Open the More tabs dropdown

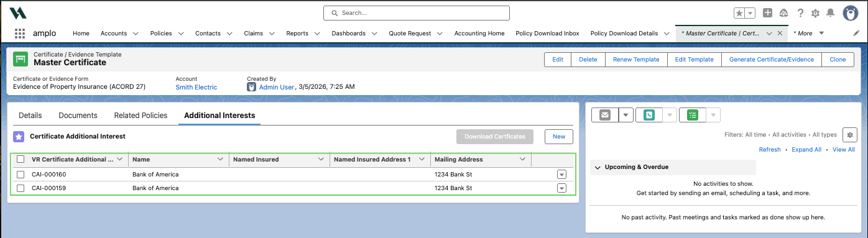pyautogui.click(x=821, y=33)
